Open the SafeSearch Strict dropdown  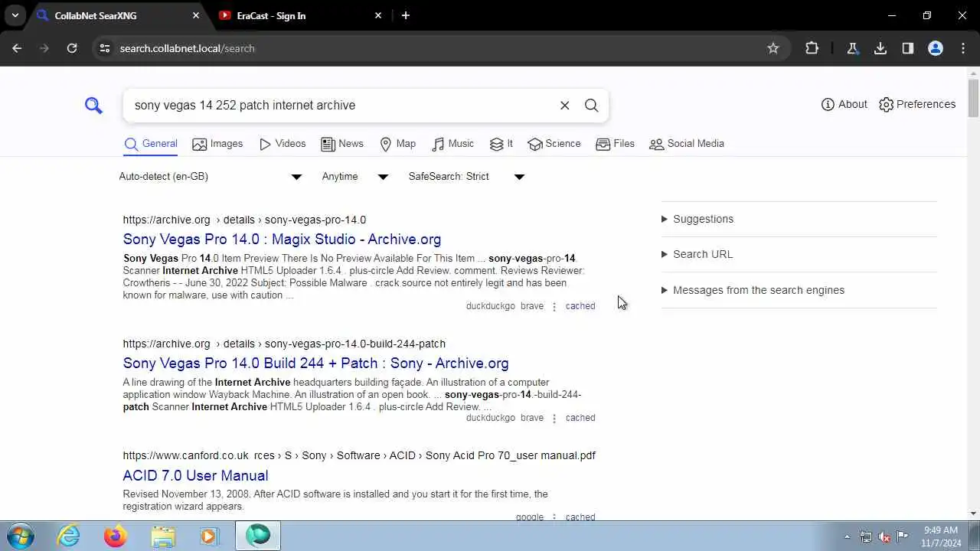pyautogui.click(x=466, y=177)
